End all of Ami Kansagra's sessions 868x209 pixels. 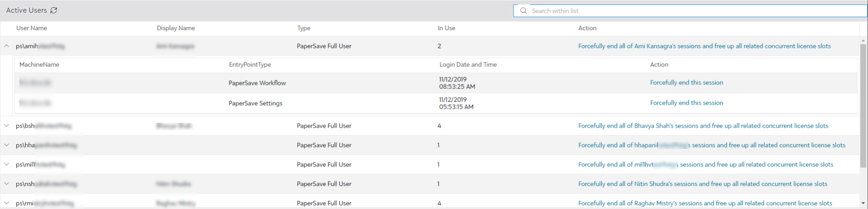pos(704,46)
